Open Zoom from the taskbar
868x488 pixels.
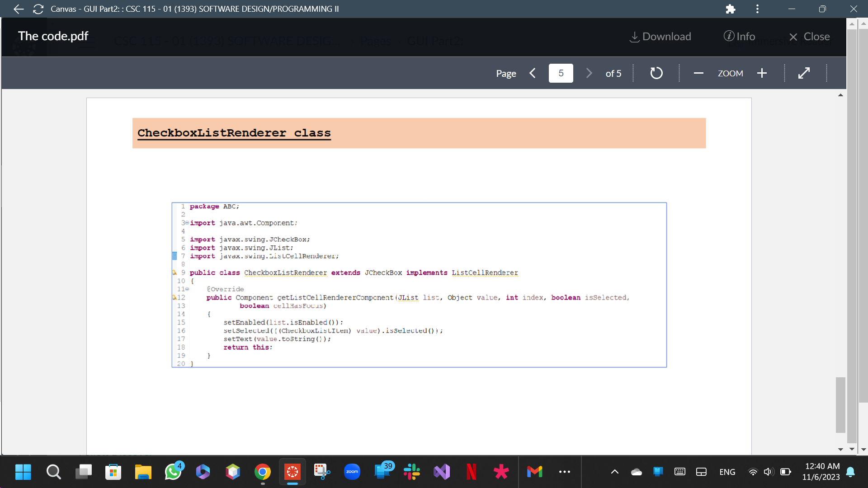click(352, 472)
